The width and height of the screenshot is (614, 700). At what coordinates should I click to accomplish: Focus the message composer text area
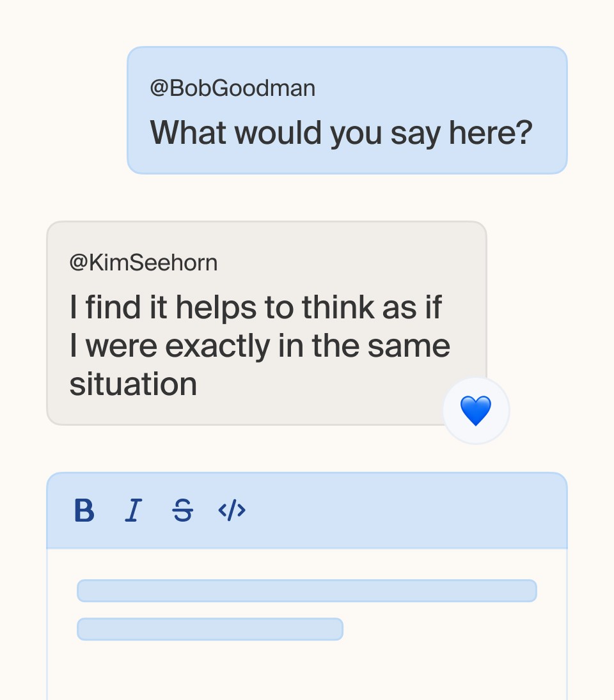[307, 624]
